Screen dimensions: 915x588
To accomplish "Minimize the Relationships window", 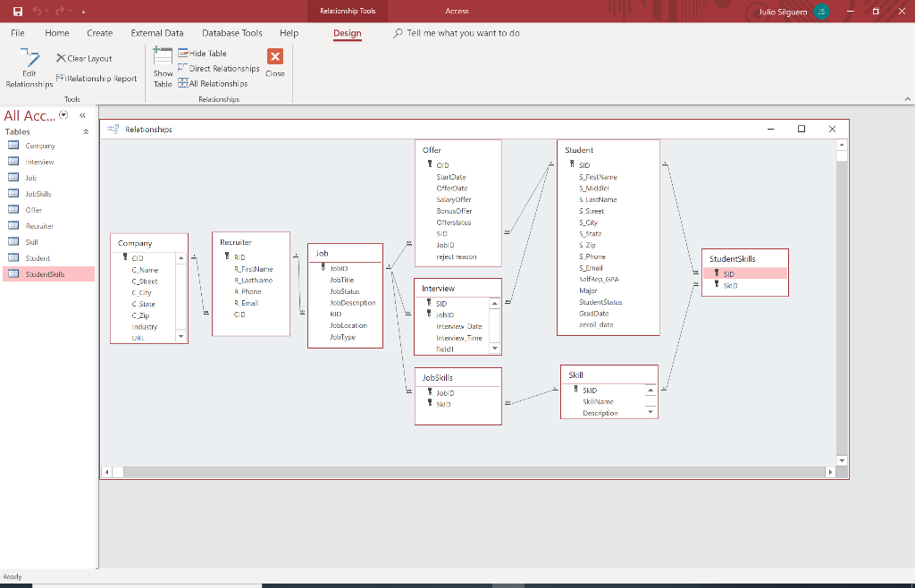I will tap(771, 129).
